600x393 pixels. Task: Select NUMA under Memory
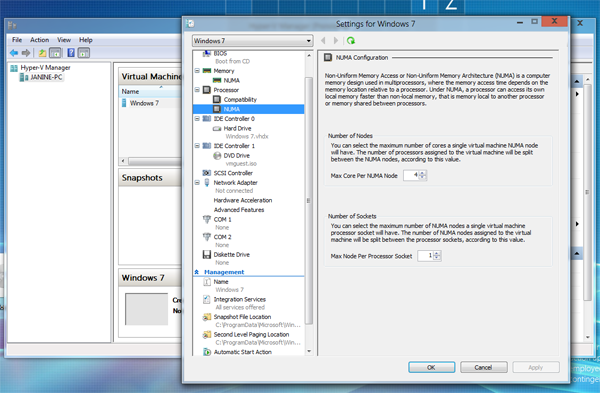point(232,80)
